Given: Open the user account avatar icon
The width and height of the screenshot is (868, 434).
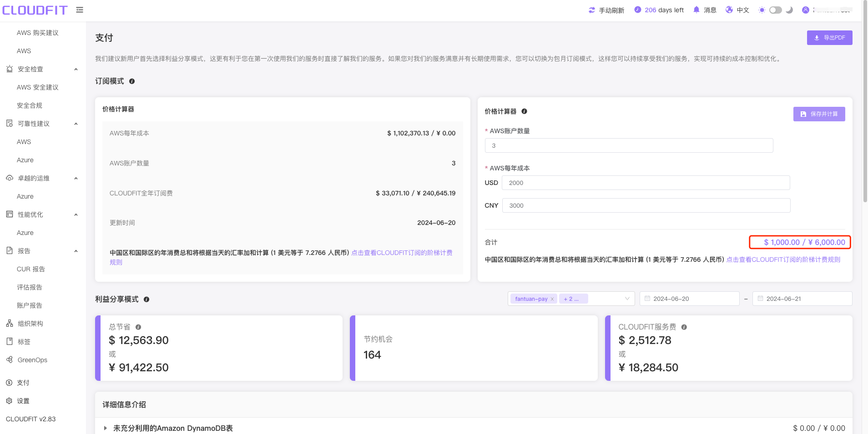Looking at the screenshot, I should pyautogui.click(x=806, y=10).
